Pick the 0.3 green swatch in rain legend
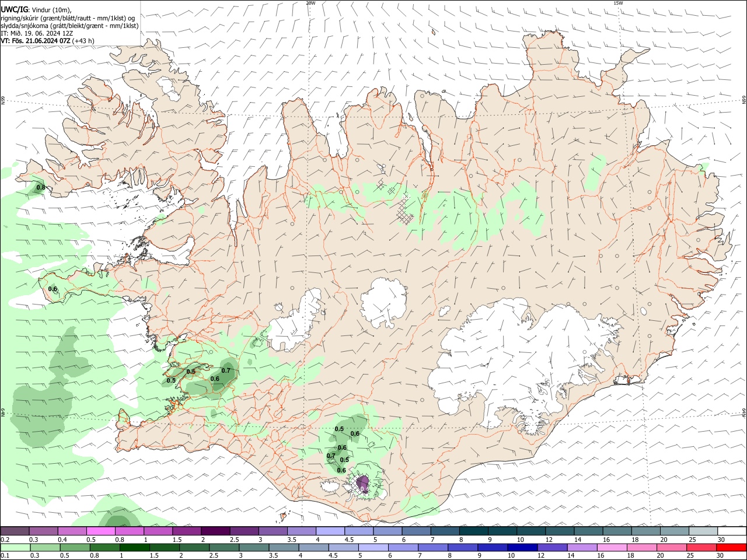Screen dimensions: 747x560 click(x=45, y=547)
